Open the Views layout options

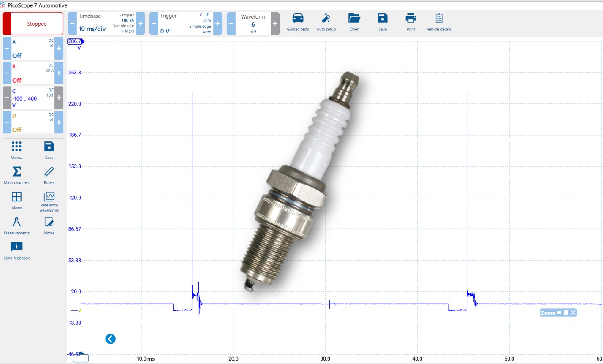(16, 201)
